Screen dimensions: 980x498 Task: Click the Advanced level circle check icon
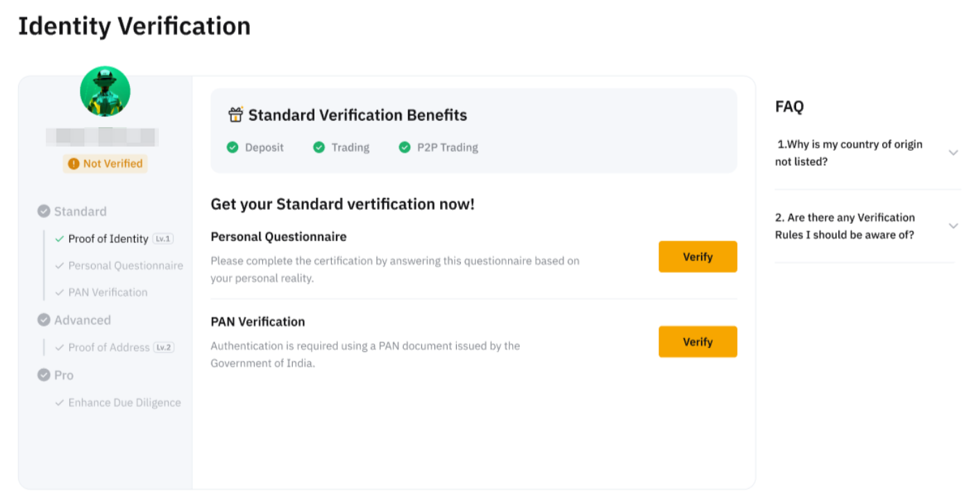coord(44,319)
